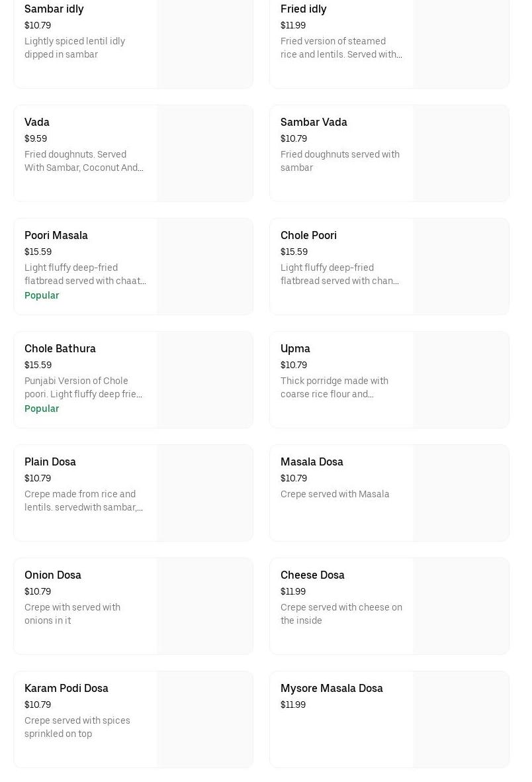Click the Plain Dosa description text

tap(83, 501)
